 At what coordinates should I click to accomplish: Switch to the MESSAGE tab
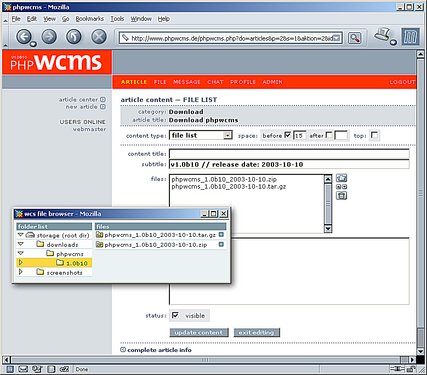(187, 82)
